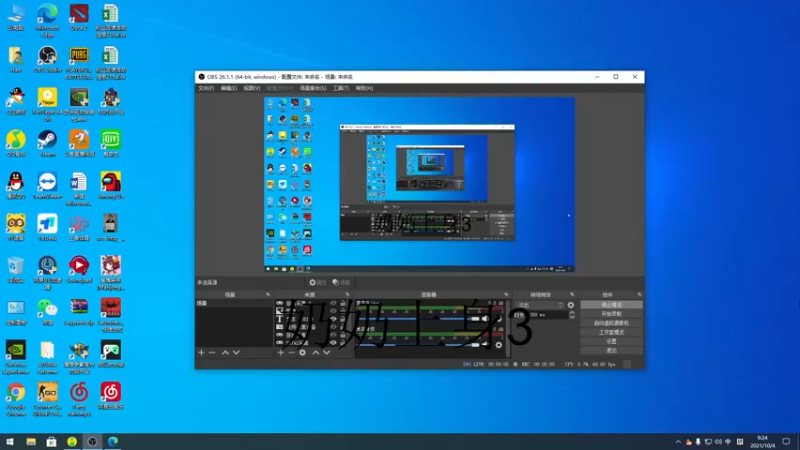Increase transition duration with up arrow

coord(571,313)
